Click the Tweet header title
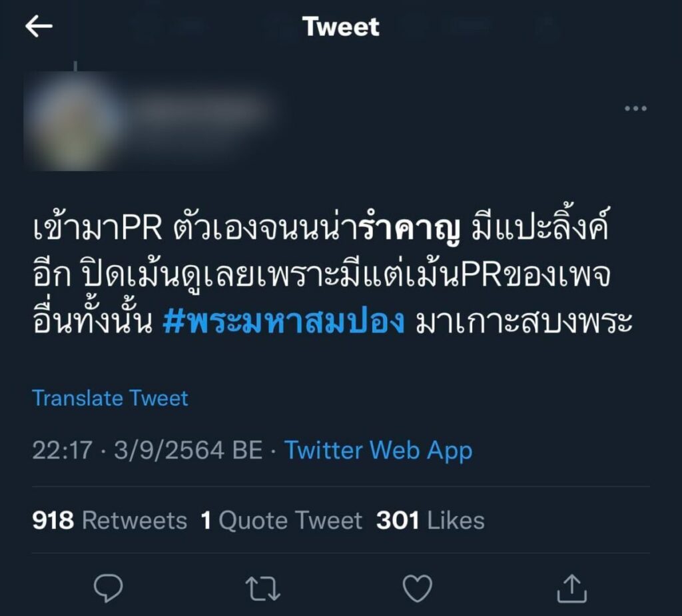The width and height of the screenshot is (682, 616). pos(341,27)
